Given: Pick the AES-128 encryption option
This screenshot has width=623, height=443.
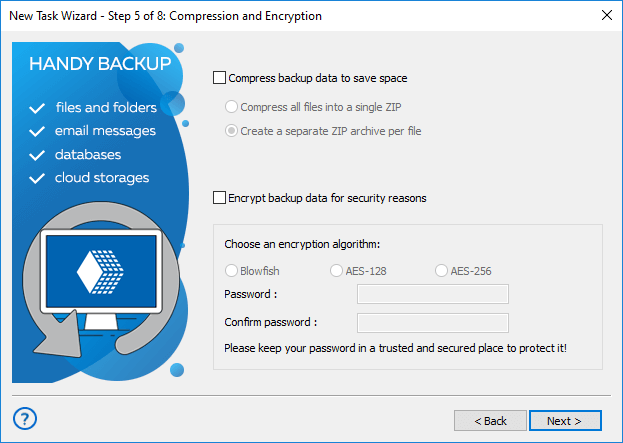Looking at the screenshot, I should coord(336,270).
